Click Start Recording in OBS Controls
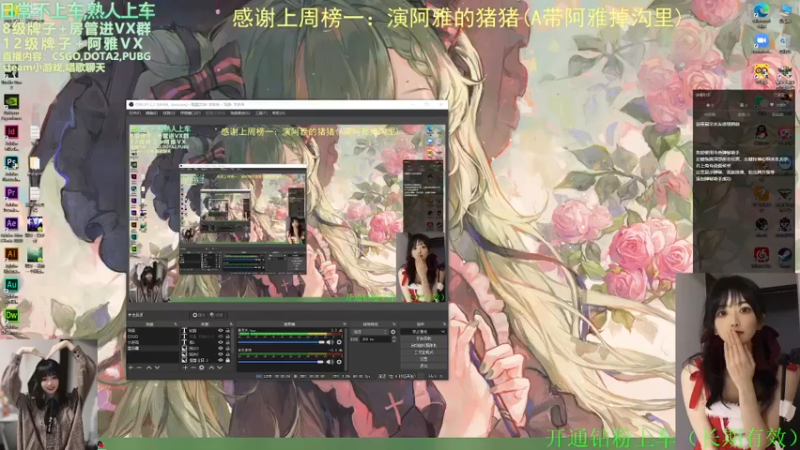The image size is (800, 450). click(424, 339)
